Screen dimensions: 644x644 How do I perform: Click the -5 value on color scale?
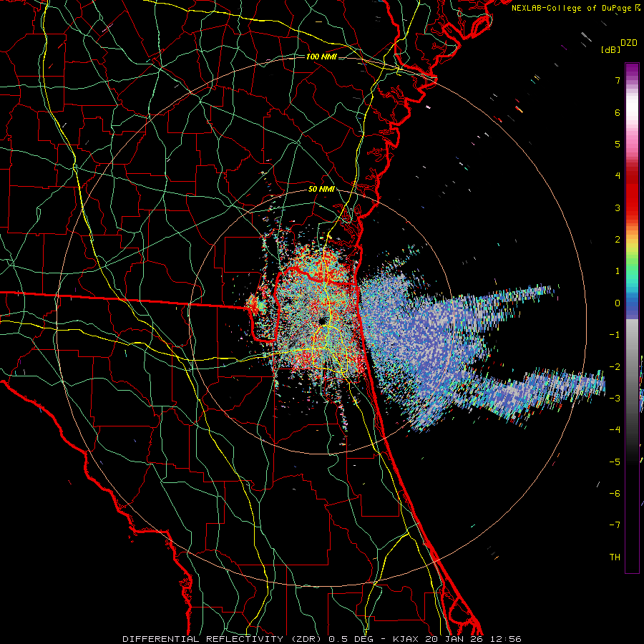click(615, 462)
